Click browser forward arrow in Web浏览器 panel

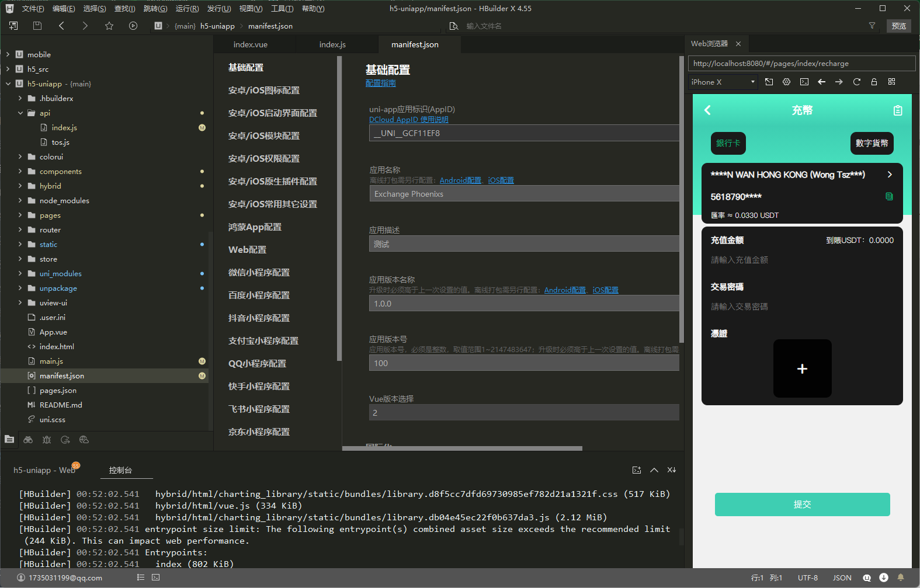(x=839, y=82)
